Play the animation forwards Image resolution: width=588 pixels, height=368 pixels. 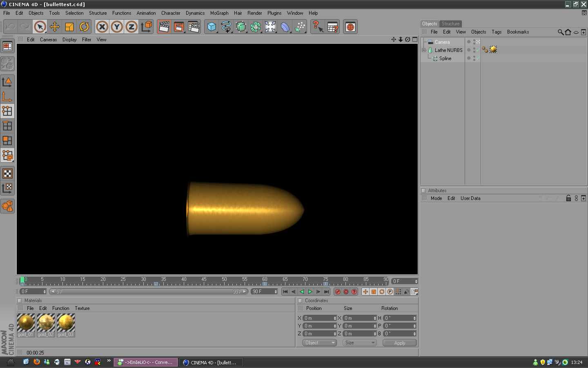310,292
